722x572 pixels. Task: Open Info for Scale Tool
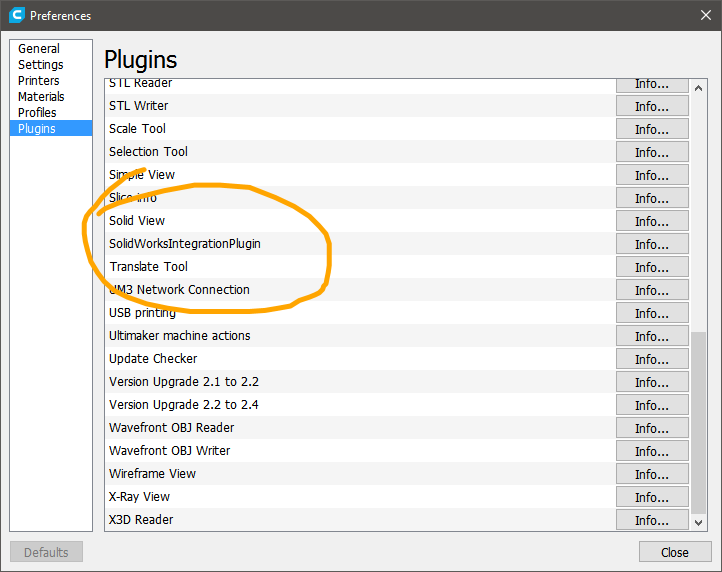coord(652,129)
